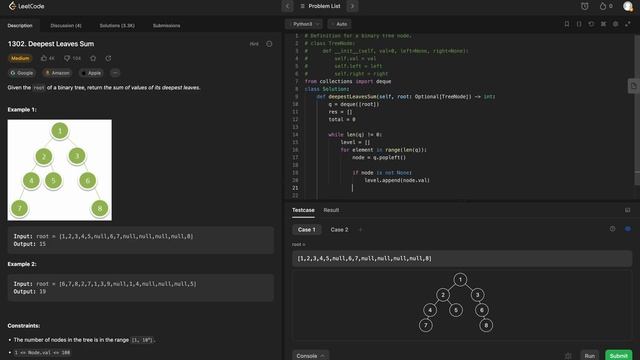640x360 pixels.
Task: Open the notes icon at editor edge
Action: coord(633,86)
